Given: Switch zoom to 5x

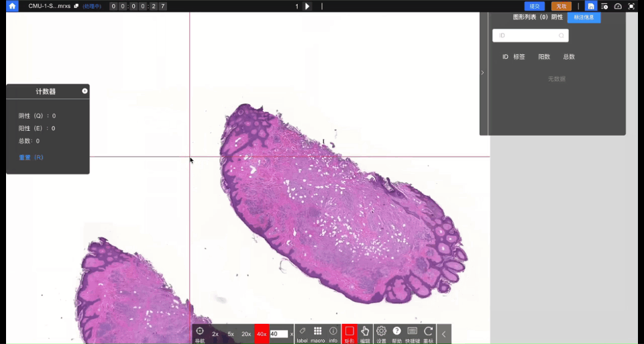Looking at the screenshot, I should (231, 334).
